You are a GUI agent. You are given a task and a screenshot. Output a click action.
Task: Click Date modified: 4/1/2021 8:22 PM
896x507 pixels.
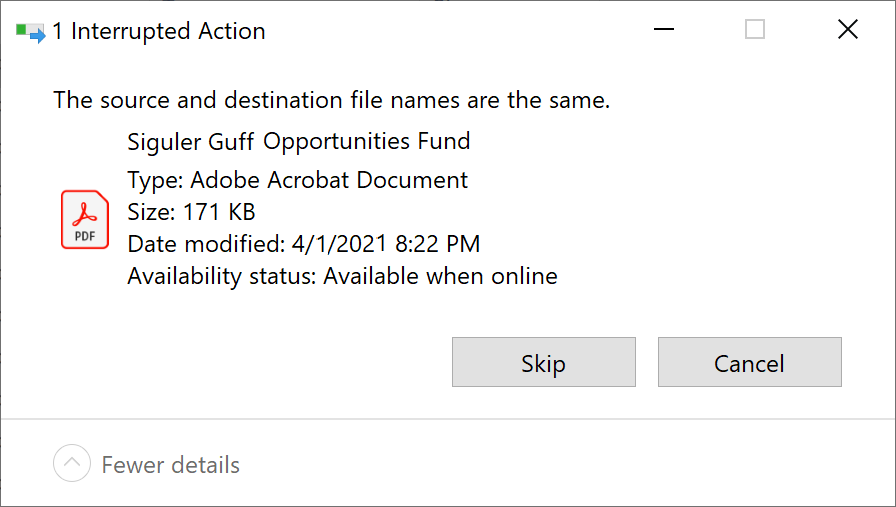pyautogui.click(x=303, y=244)
